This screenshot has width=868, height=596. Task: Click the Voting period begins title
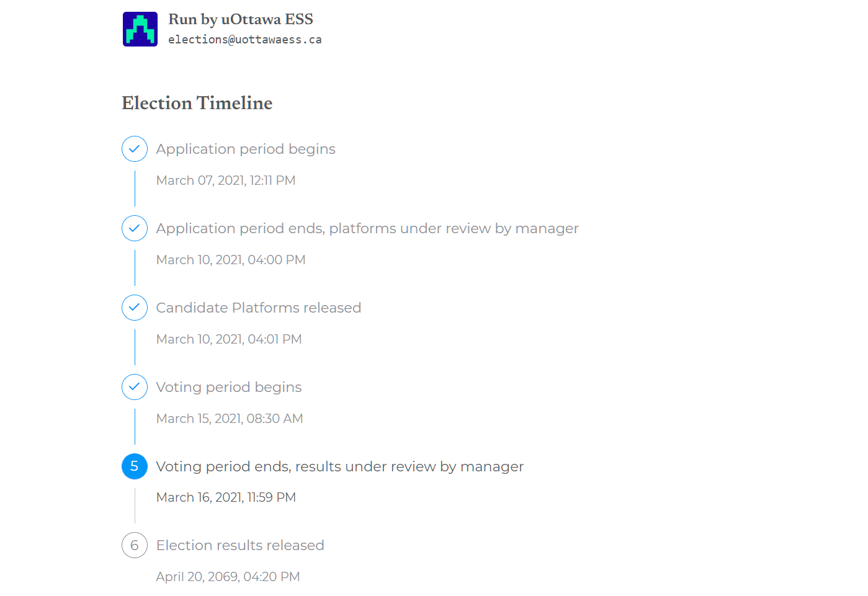[229, 388]
